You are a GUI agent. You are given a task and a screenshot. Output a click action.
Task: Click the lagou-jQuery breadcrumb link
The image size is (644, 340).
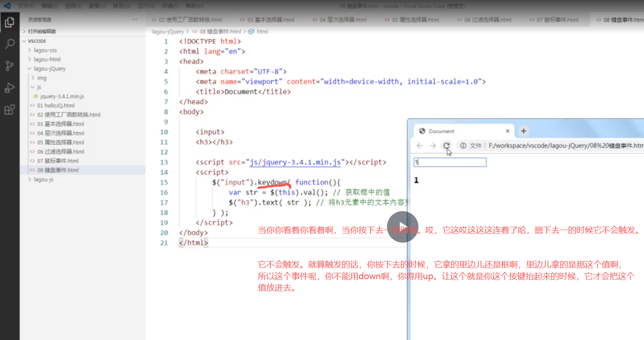[x=167, y=31]
